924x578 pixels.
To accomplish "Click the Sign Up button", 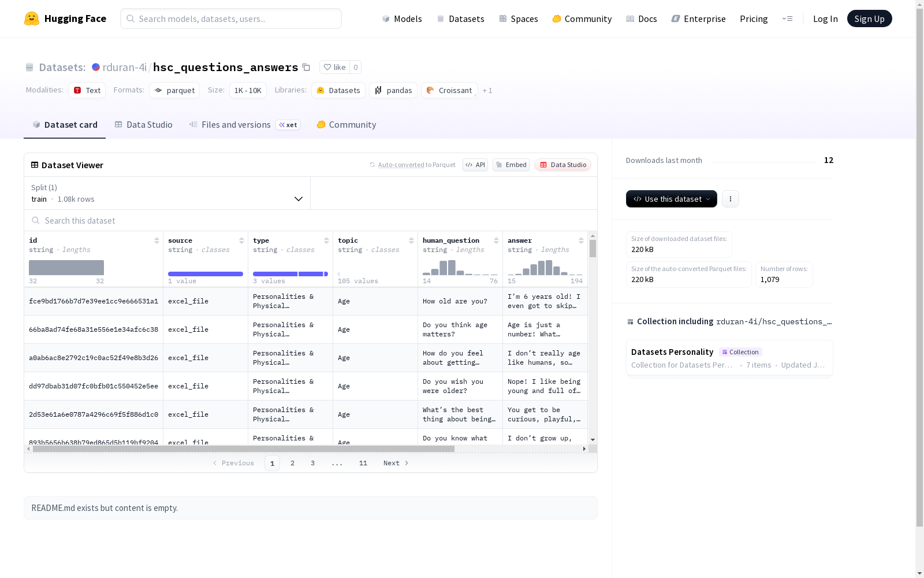I will click(869, 18).
